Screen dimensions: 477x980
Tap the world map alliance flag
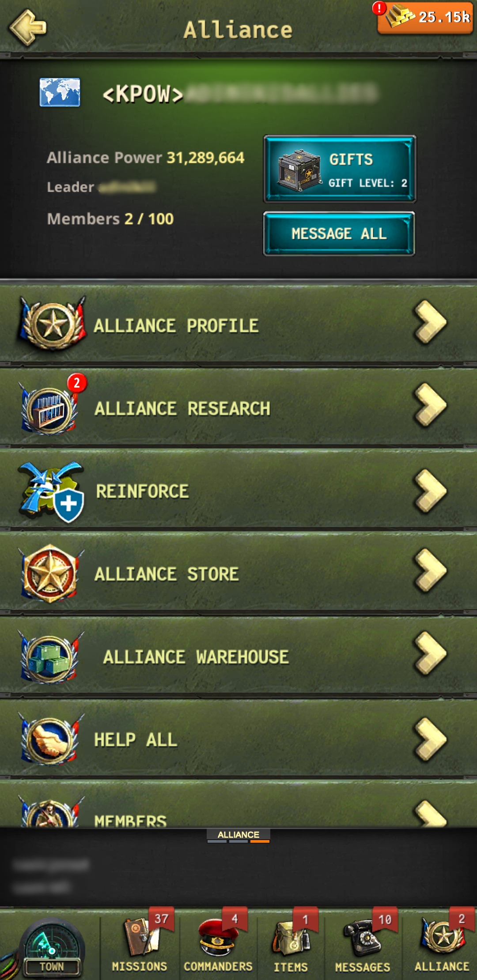[x=60, y=92]
